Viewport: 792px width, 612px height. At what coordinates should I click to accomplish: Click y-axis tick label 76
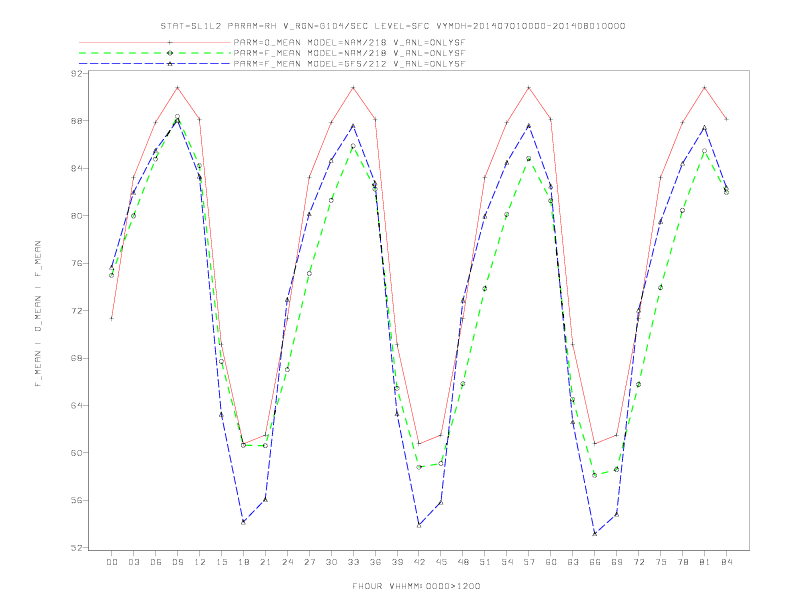point(76,263)
